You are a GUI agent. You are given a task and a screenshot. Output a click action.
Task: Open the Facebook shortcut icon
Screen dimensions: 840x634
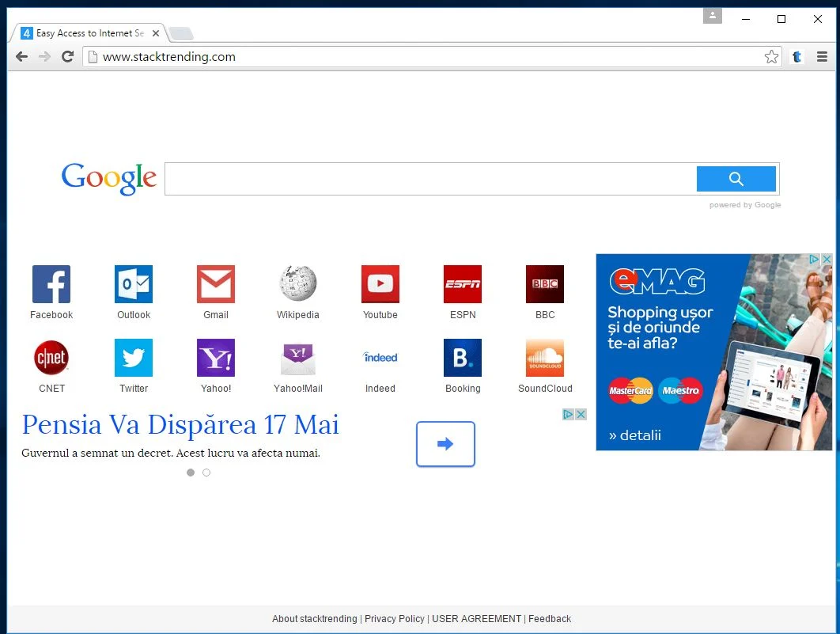pos(51,284)
